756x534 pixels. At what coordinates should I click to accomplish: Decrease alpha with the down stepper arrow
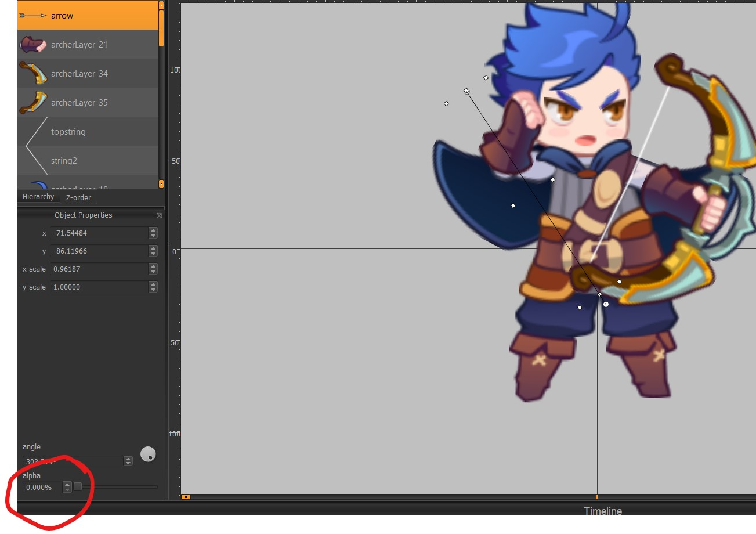67,490
